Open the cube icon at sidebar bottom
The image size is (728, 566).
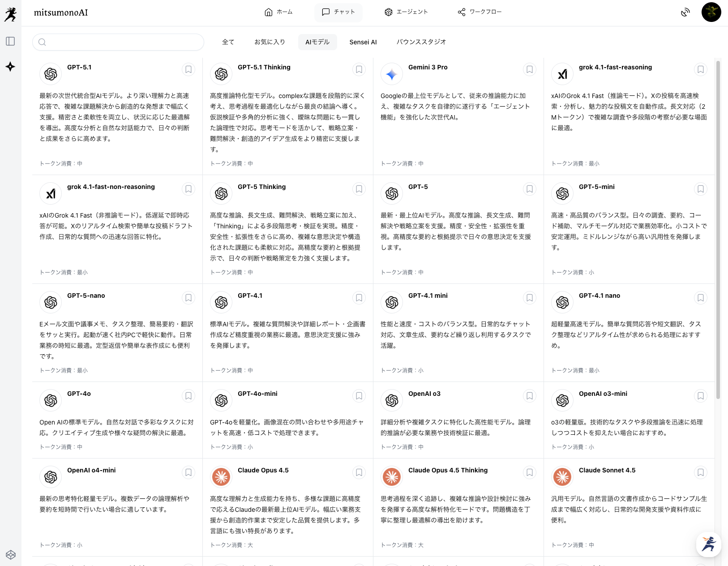pos(11,555)
